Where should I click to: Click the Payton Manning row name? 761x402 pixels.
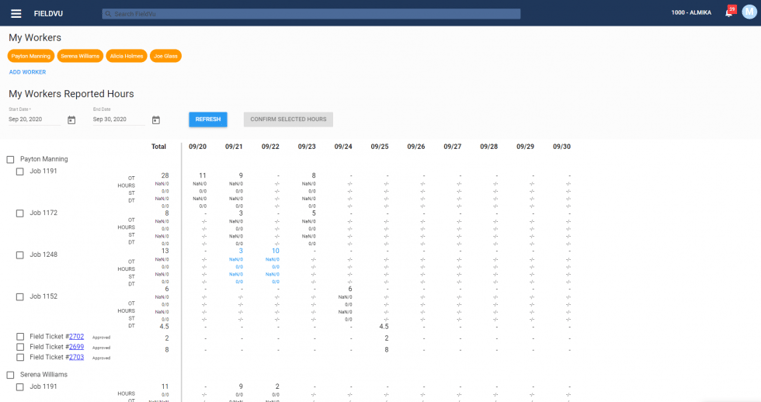pyautogui.click(x=44, y=159)
